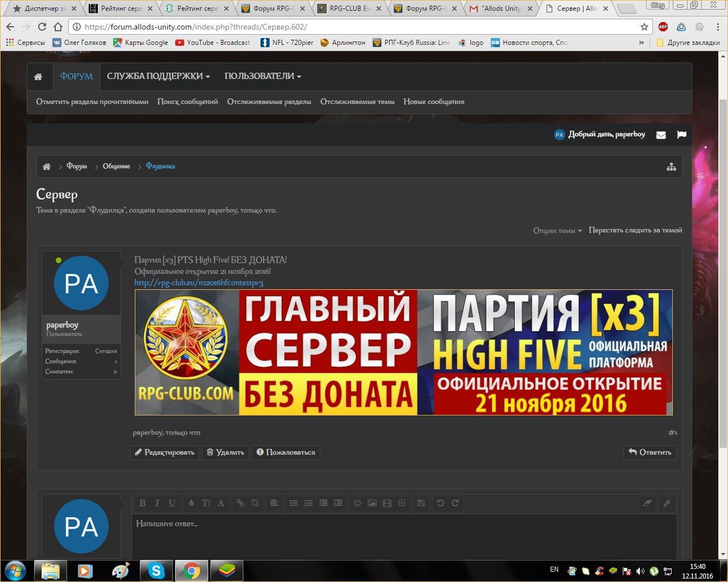Image resolution: width=728 pixels, height=582 pixels.
Task: Open the text color picker (droplet icon)
Action: point(191,503)
